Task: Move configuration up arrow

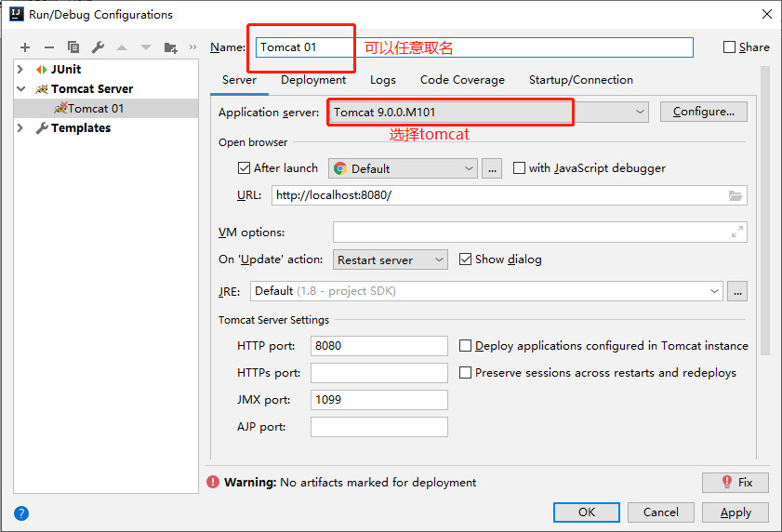Action: tap(122, 47)
